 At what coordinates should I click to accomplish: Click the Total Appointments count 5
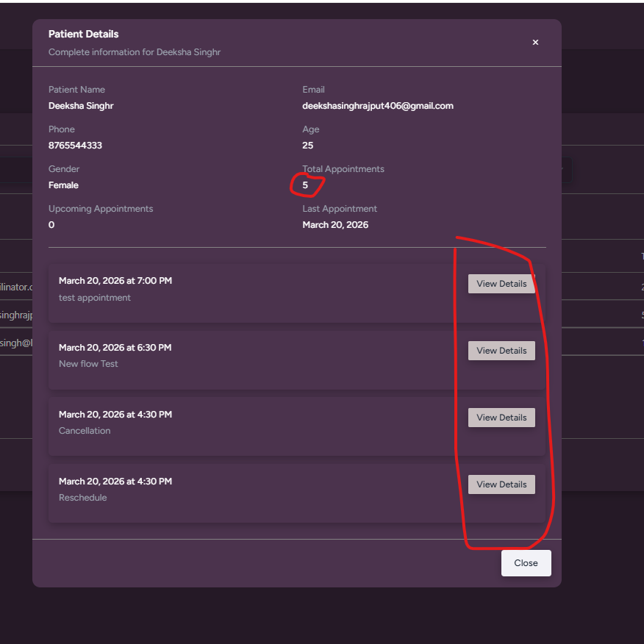pyautogui.click(x=305, y=185)
